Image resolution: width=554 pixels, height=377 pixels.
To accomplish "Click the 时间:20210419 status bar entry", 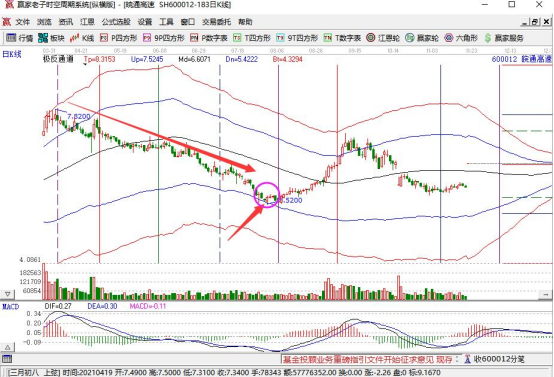I will 88,372.
